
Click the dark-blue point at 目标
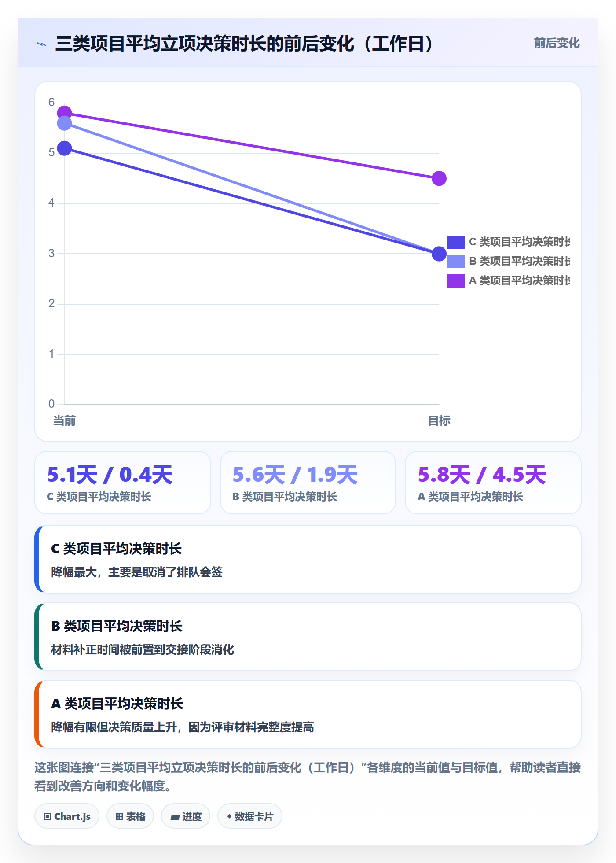coord(439,254)
